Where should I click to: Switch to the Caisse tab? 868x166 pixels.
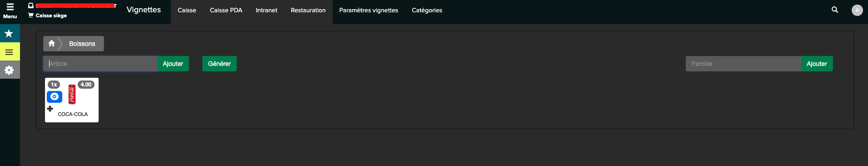(x=187, y=10)
